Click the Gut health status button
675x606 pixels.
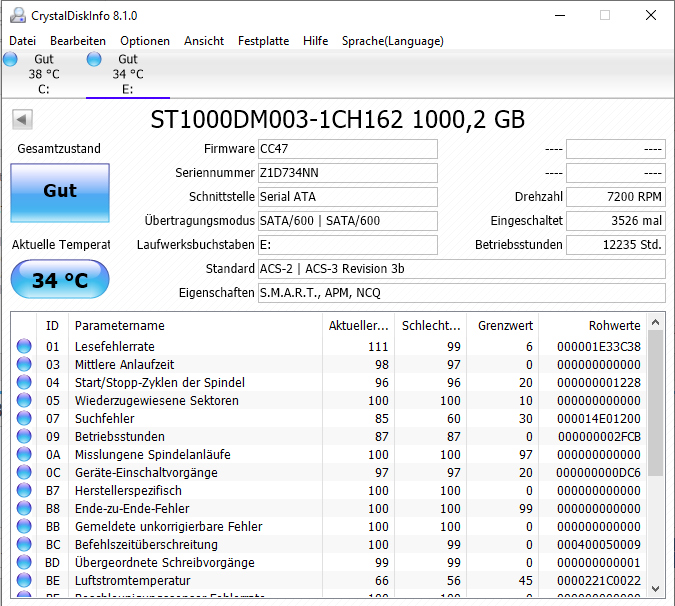[x=60, y=192]
